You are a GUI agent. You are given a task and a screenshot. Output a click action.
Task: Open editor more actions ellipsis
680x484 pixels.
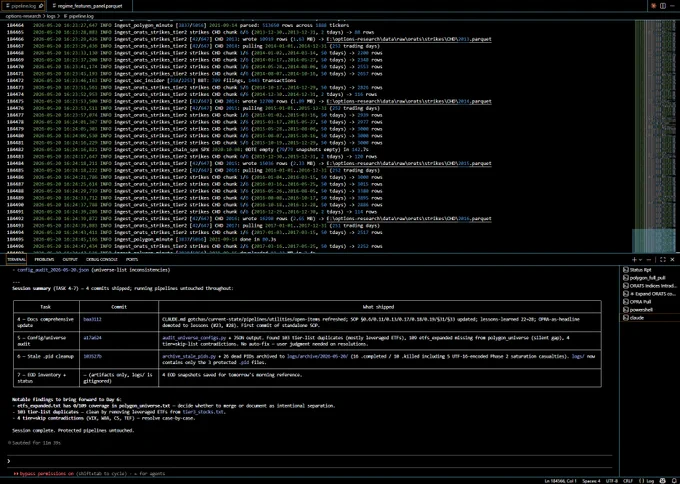click(x=672, y=6)
